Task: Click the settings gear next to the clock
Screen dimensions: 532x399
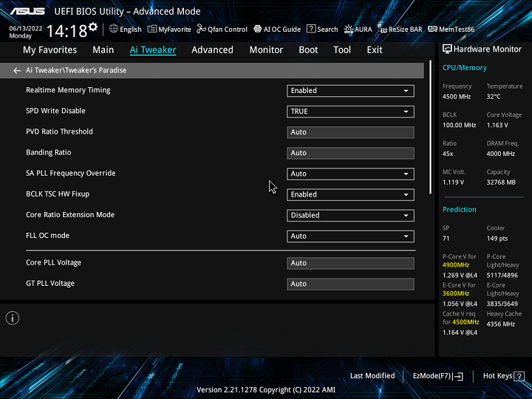Action: pos(93,28)
